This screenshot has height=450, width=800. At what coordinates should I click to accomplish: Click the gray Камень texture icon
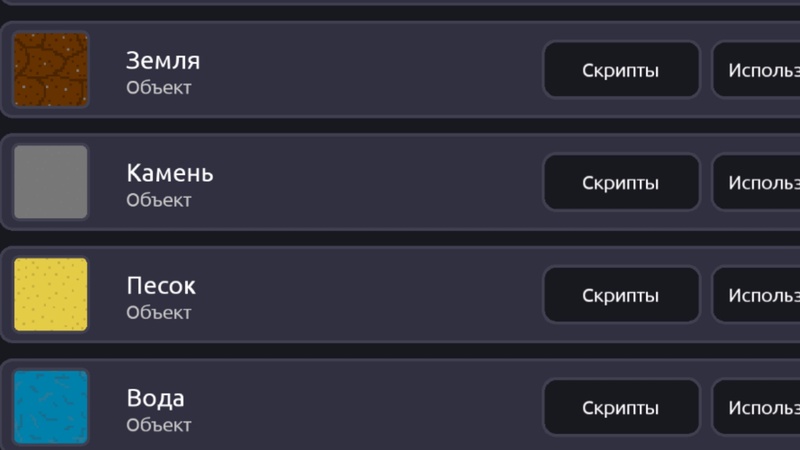coord(51,182)
